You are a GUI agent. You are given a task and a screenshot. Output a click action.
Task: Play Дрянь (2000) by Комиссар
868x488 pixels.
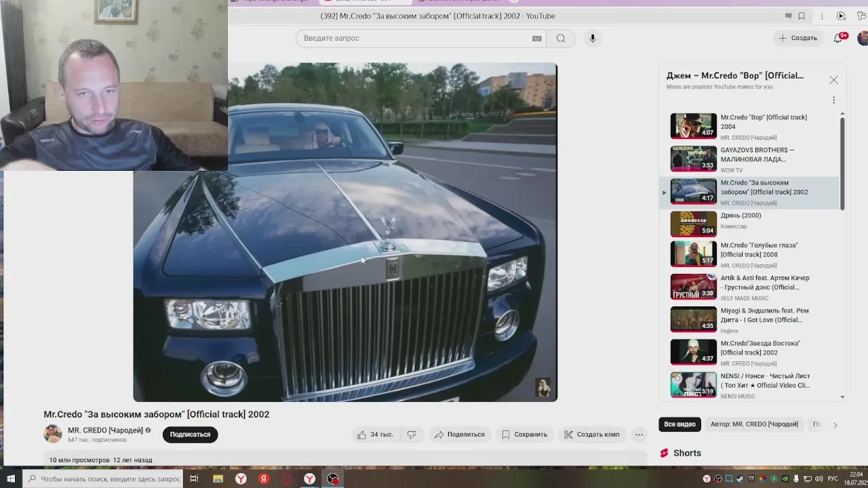(749, 223)
